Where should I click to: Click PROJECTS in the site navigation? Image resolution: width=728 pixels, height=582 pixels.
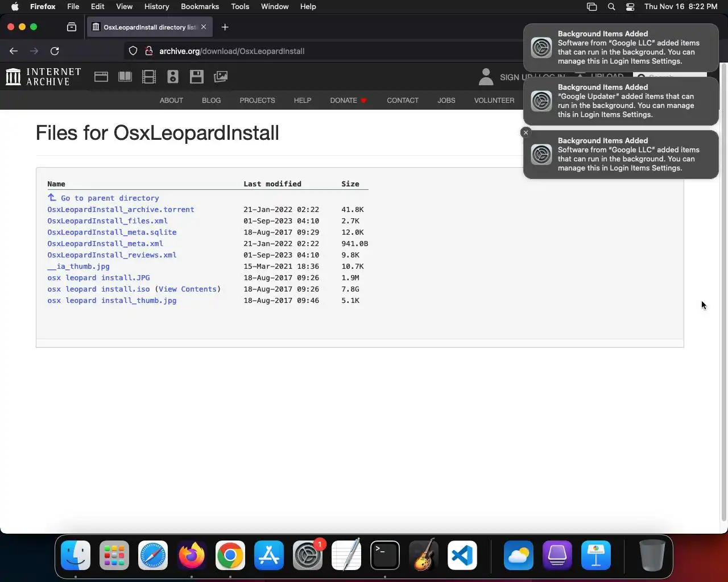pyautogui.click(x=257, y=101)
